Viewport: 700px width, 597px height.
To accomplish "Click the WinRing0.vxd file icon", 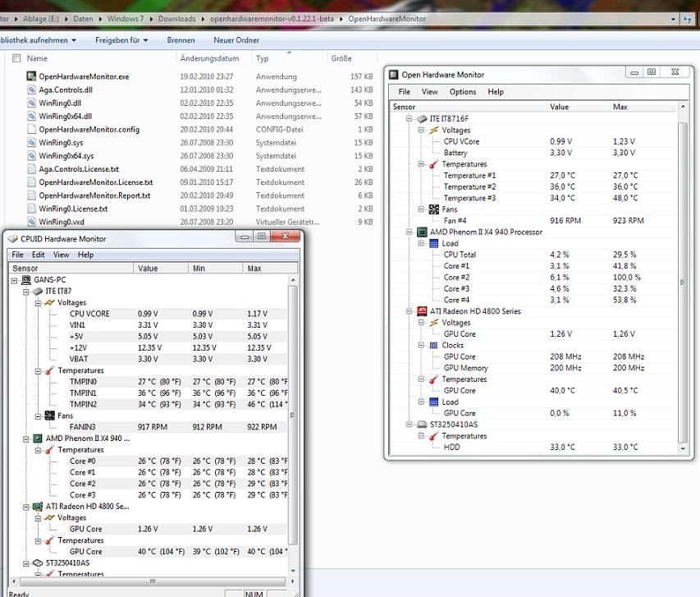I will point(31,222).
